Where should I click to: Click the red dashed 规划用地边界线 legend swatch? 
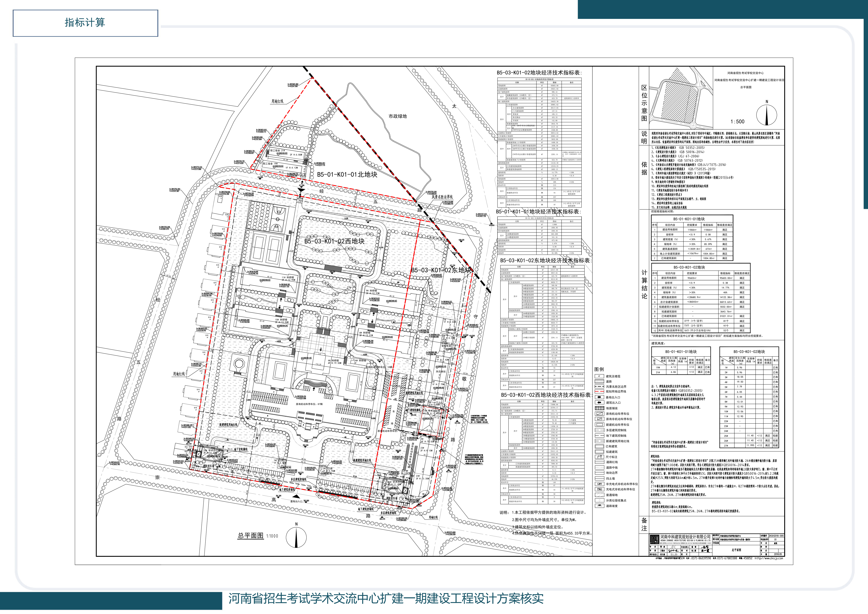click(x=599, y=392)
